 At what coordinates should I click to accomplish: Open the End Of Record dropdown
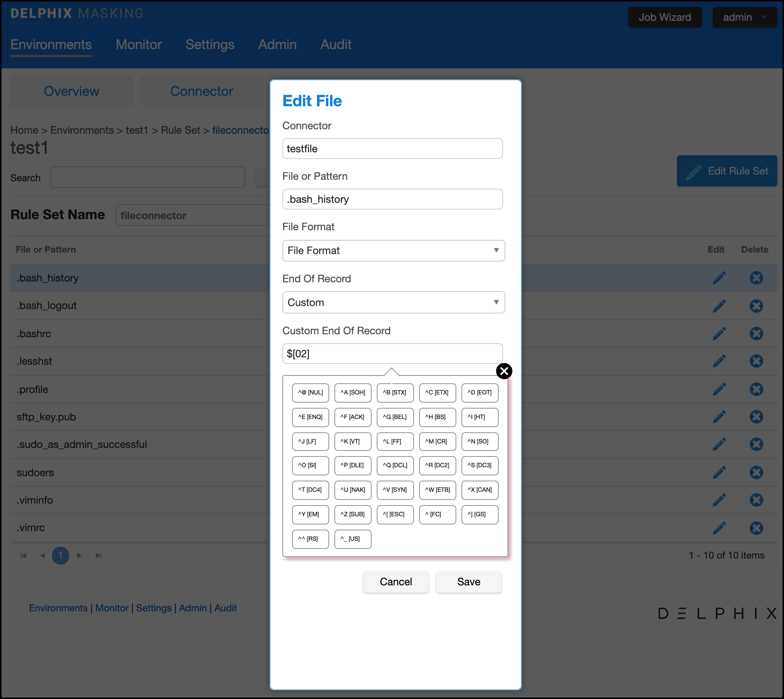(393, 302)
